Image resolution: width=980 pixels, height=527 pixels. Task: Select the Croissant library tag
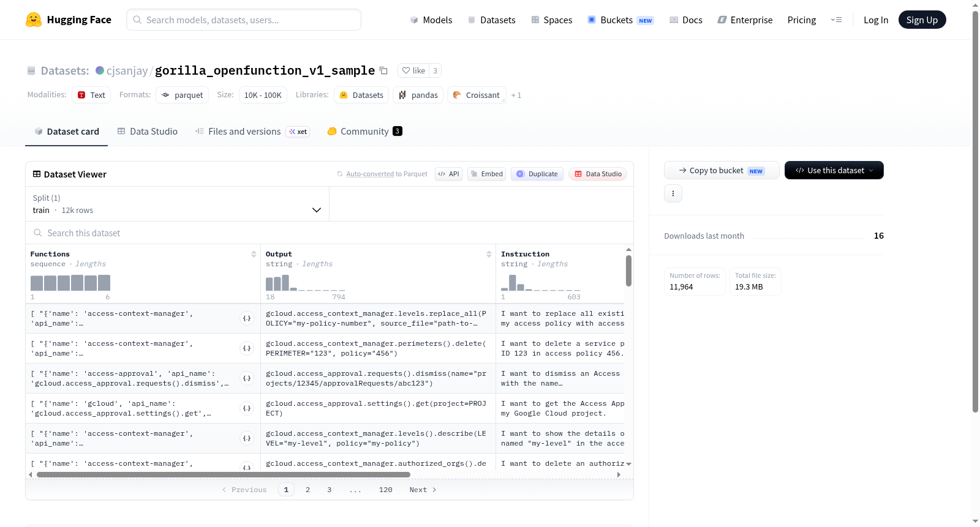click(477, 95)
